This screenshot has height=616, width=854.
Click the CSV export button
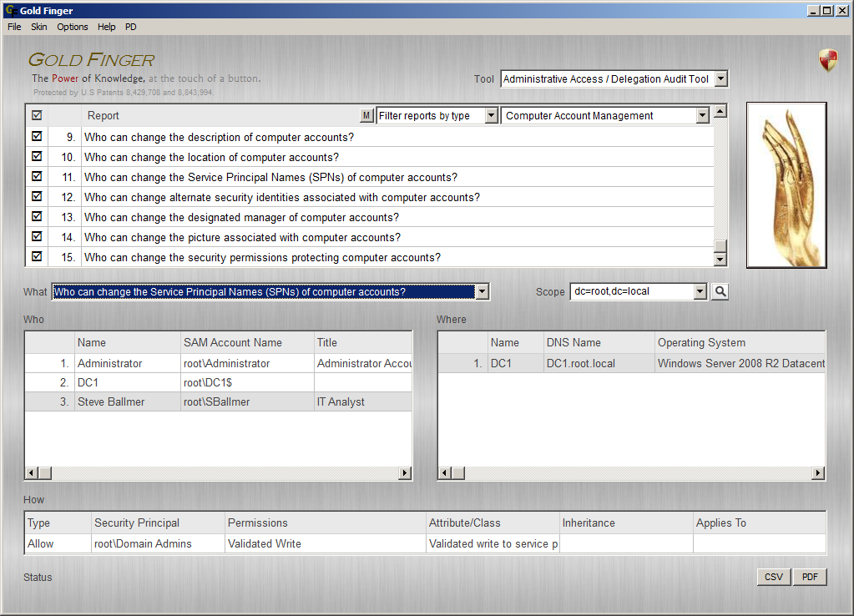(772, 576)
